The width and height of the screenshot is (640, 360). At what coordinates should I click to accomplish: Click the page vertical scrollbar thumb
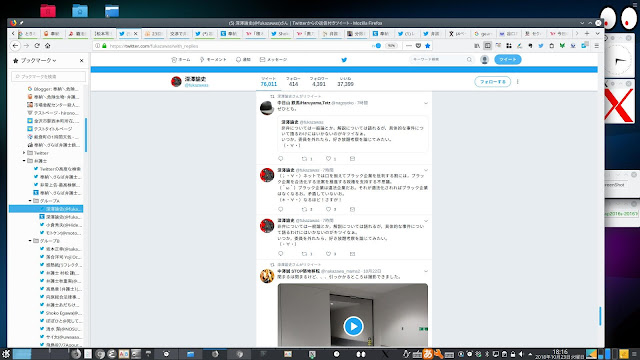click(600, 316)
